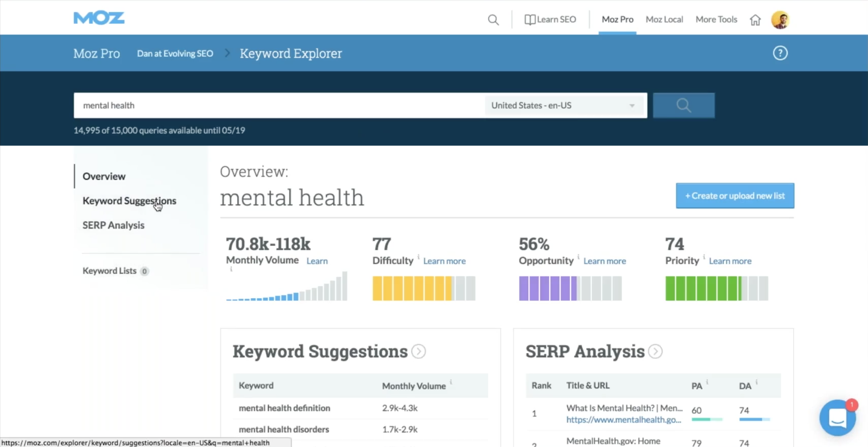Open SERP Analysis in the sidebar
The width and height of the screenshot is (868, 447).
[113, 225]
